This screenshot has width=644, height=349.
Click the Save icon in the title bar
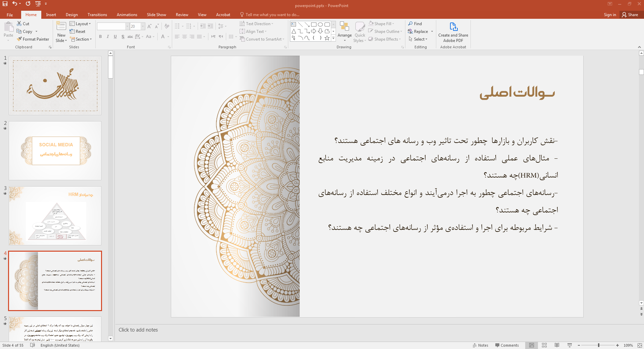point(5,4)
